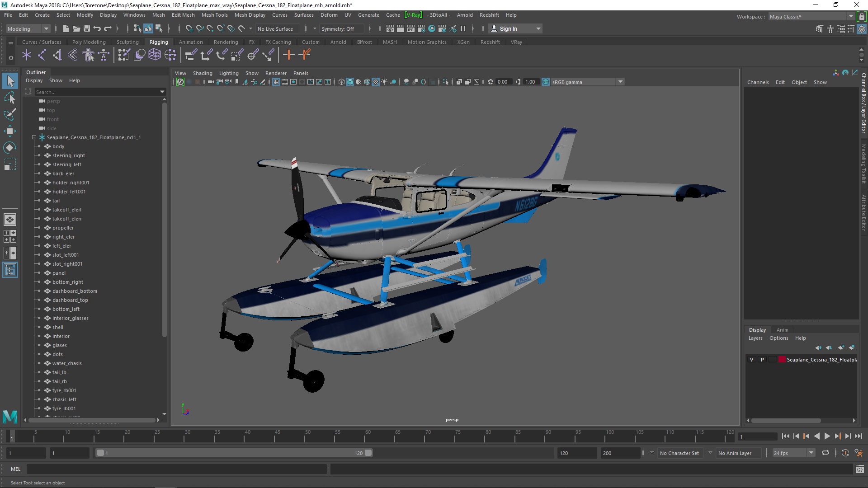Activate the Paint selection tool
The width and height of the screenshot is (868, 488).
10,114
